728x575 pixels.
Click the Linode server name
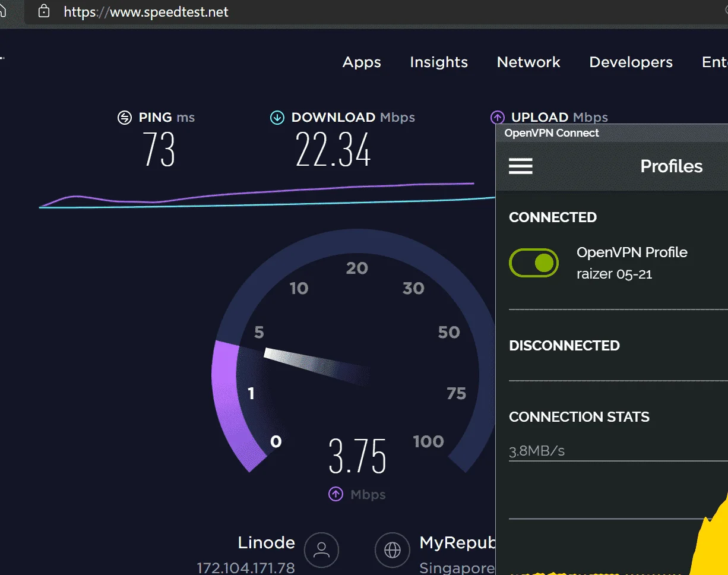(266, 542)
